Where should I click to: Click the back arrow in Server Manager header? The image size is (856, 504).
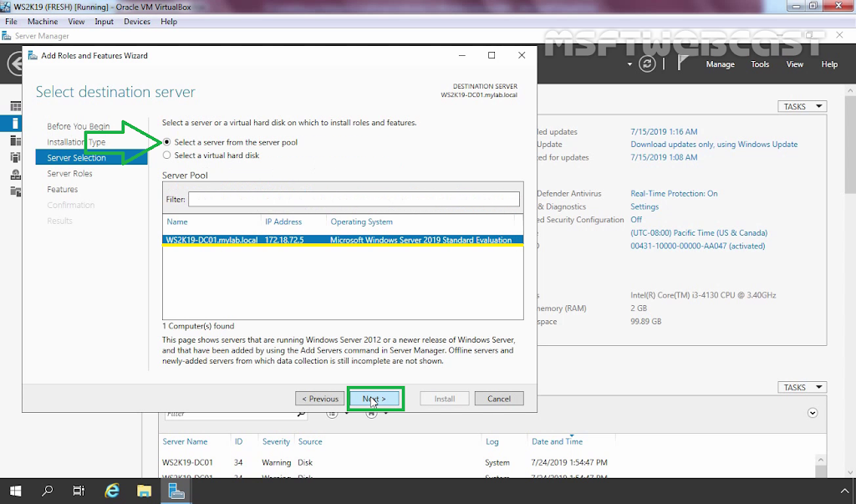[15, 64]
